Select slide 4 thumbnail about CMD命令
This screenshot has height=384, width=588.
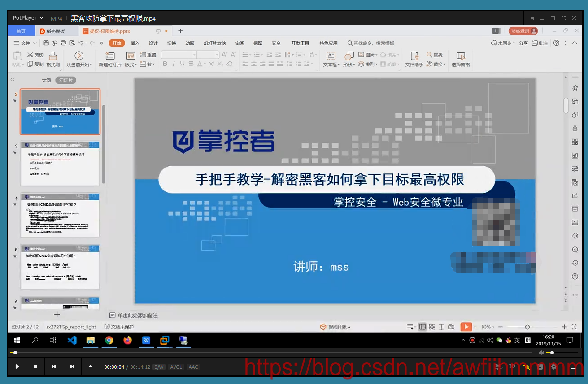pyautogui.click(x=60, y=216)
